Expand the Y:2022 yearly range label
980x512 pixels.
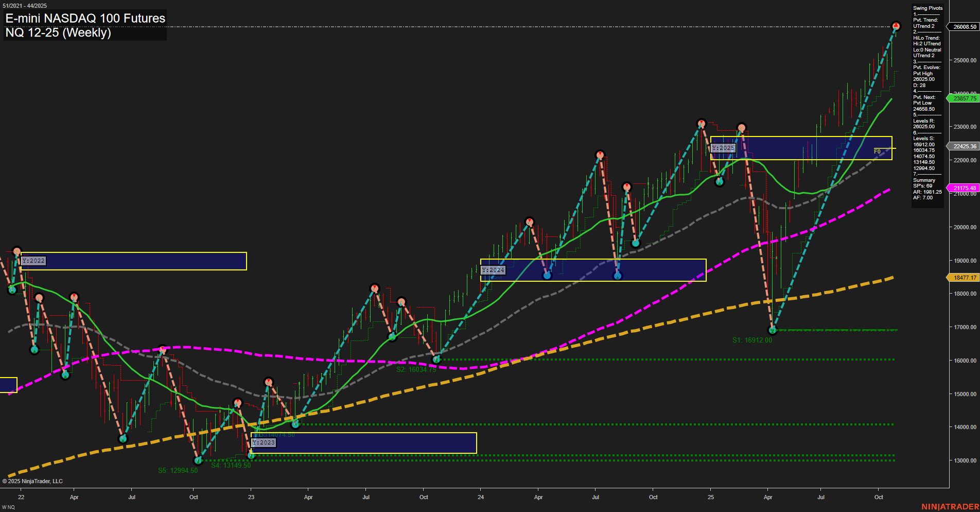coord(32,261)
